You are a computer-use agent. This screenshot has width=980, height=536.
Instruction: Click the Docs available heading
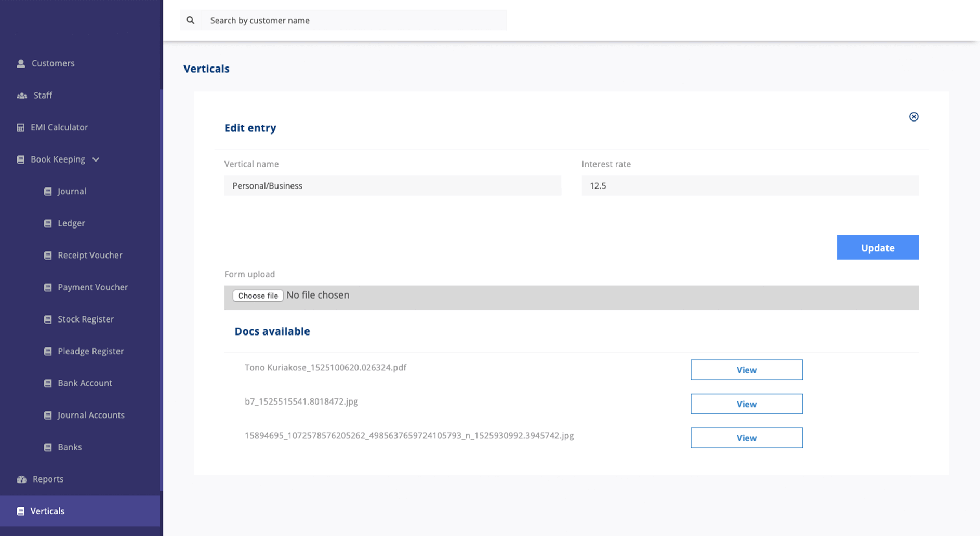click(272, 331)
